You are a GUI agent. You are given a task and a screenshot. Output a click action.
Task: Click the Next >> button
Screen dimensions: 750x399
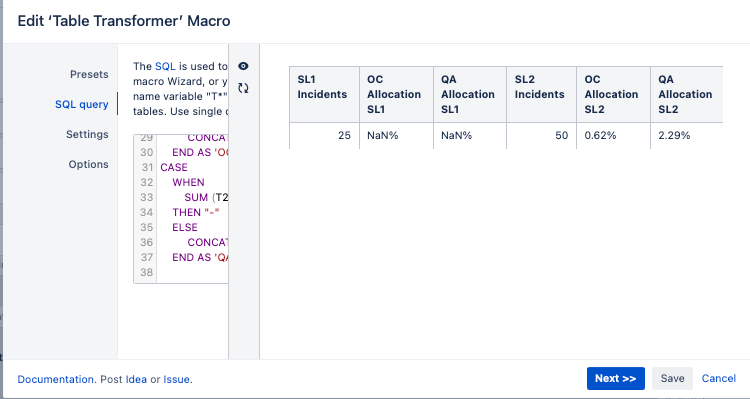[x=616, y=378]
